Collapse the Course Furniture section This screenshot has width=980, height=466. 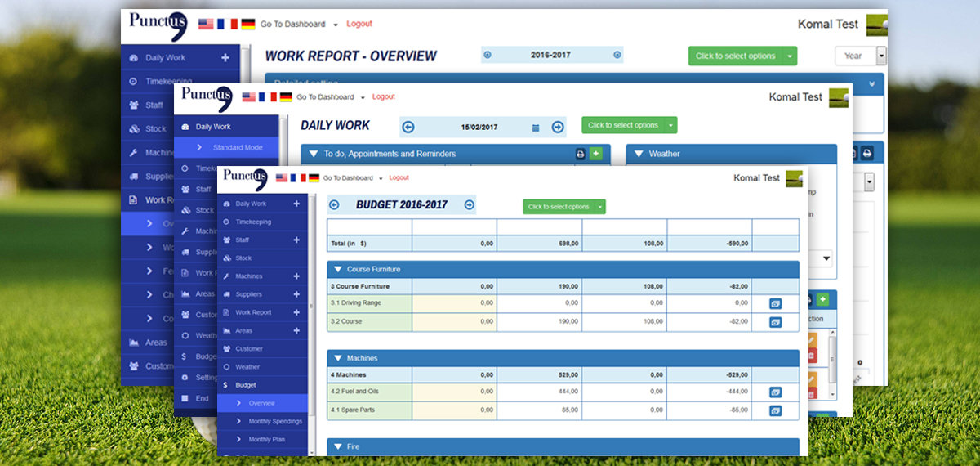[337, 269]
